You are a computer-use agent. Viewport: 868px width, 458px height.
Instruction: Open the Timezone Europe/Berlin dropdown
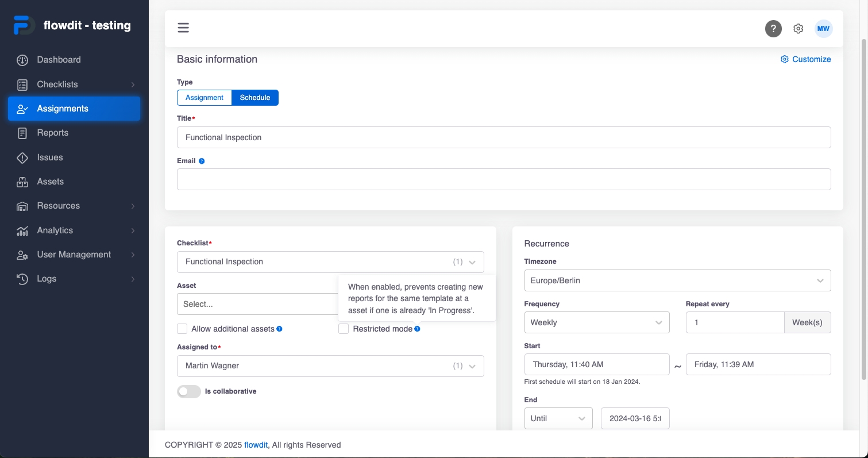click(677, 280)
